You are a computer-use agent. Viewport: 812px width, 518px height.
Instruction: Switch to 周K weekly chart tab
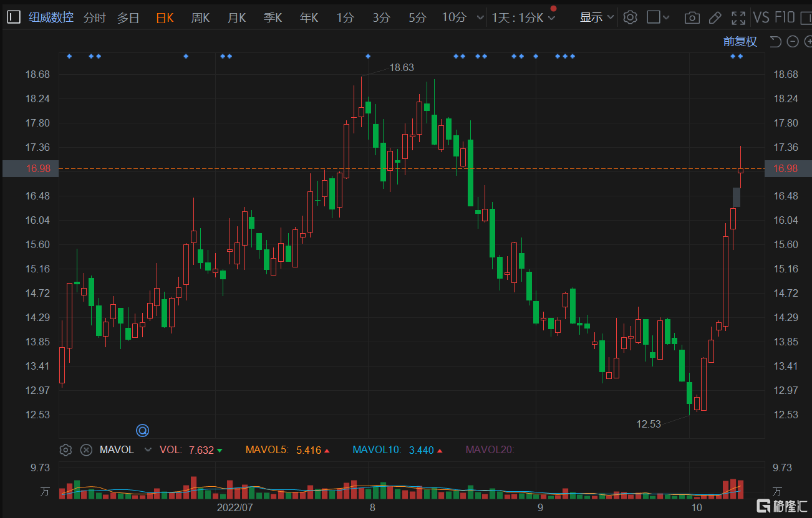coord(200,17)
